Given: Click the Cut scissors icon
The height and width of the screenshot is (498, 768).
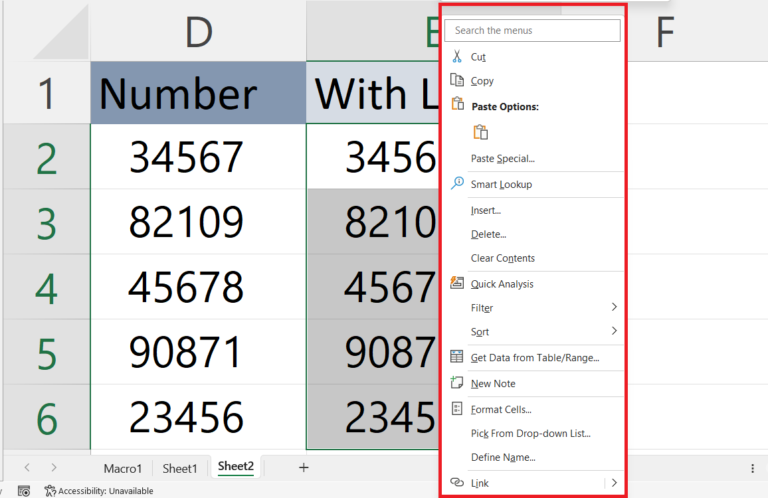Looking at the screenshot, I should coord(457,57).
